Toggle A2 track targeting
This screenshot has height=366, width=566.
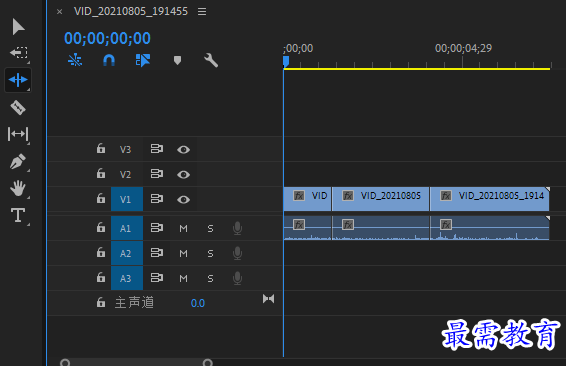[127, 253]
